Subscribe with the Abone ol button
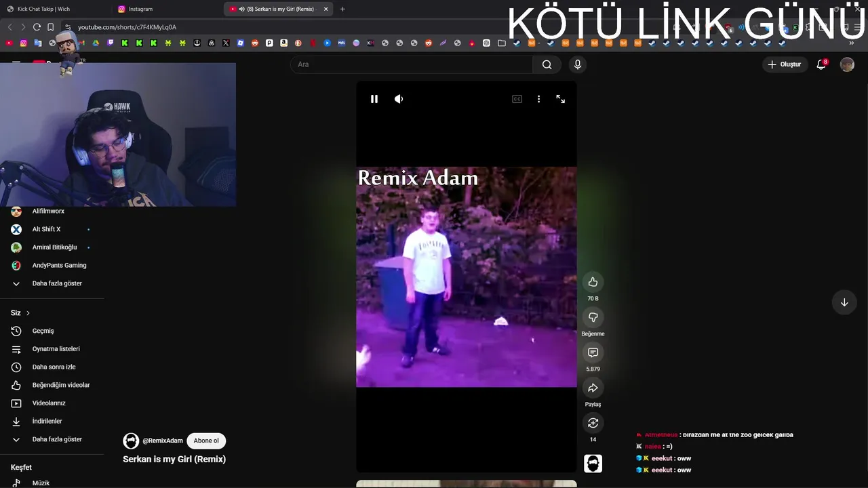Viewport: 868px width, 488px height. [x=206, y=441]
